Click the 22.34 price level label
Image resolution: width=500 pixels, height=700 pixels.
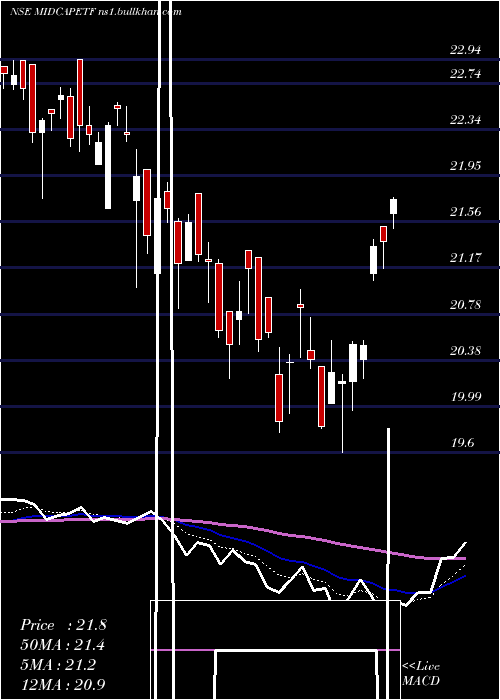tap(466, 120)
